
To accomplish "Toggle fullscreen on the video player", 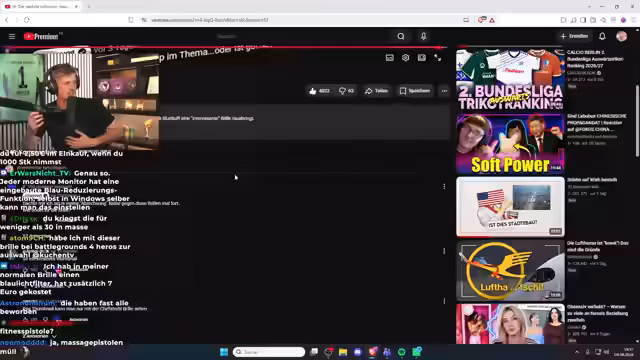I will [438, 58].
